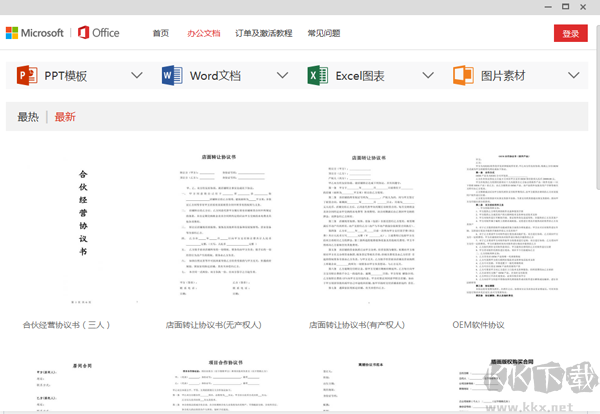Viewport: 600px width, 414px height.
Task: Select the 图片素材 label
Action: 503,76
